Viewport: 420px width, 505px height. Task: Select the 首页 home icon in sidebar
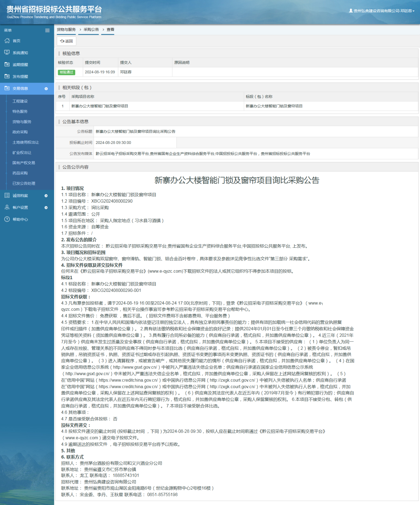point(7,41)
